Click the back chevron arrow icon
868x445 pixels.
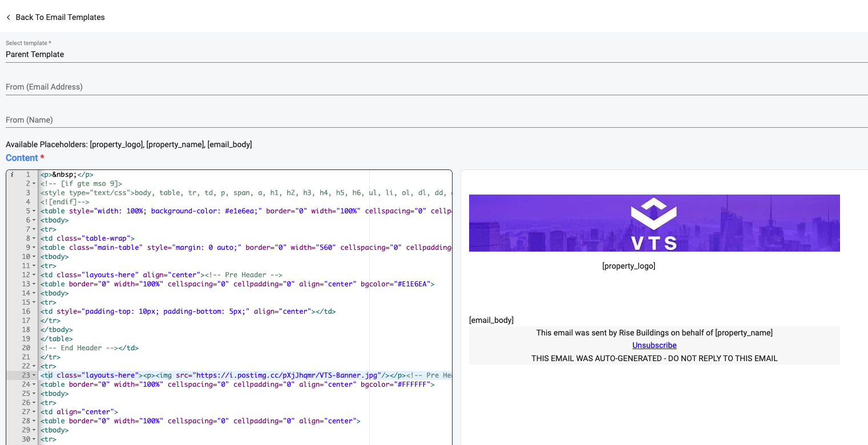tap(9, 18)
